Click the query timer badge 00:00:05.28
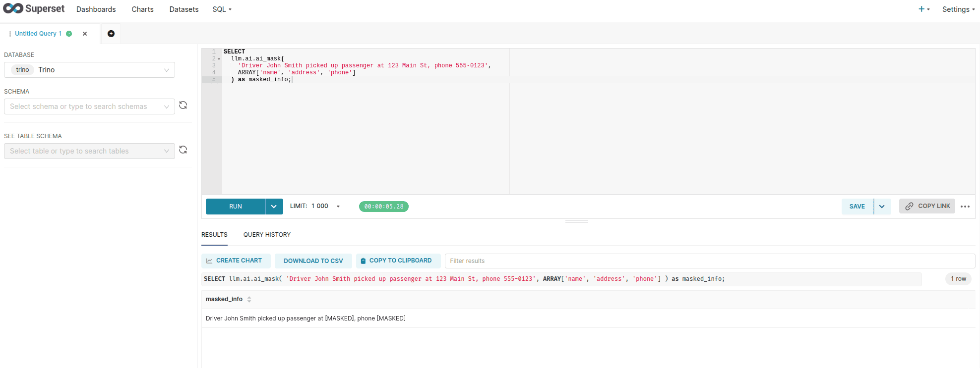 pos(384,207)
